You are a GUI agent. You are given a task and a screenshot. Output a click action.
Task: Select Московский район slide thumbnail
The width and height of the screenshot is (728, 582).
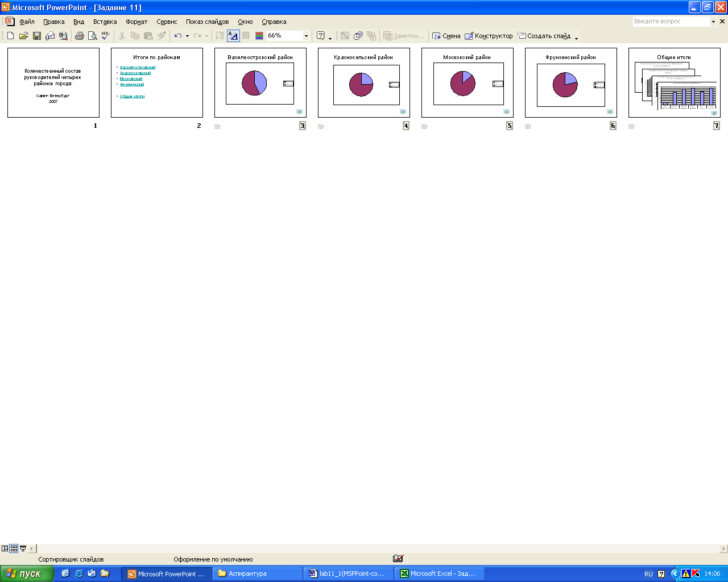pyautogui.click(x=468, y=82)
